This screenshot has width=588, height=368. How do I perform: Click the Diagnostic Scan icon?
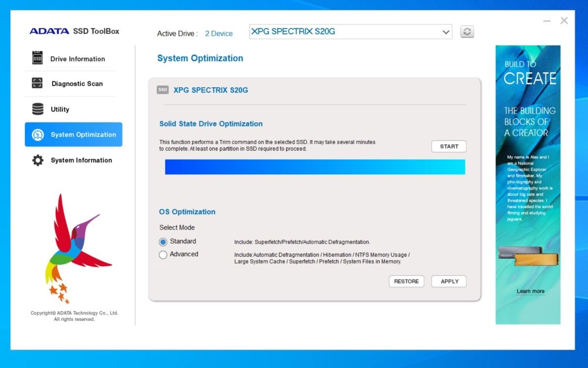(x=37, y=83)
